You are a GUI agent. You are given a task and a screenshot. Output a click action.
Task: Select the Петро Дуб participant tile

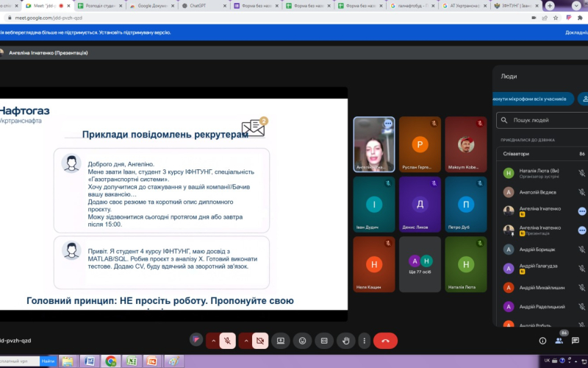tap(466, 205)
